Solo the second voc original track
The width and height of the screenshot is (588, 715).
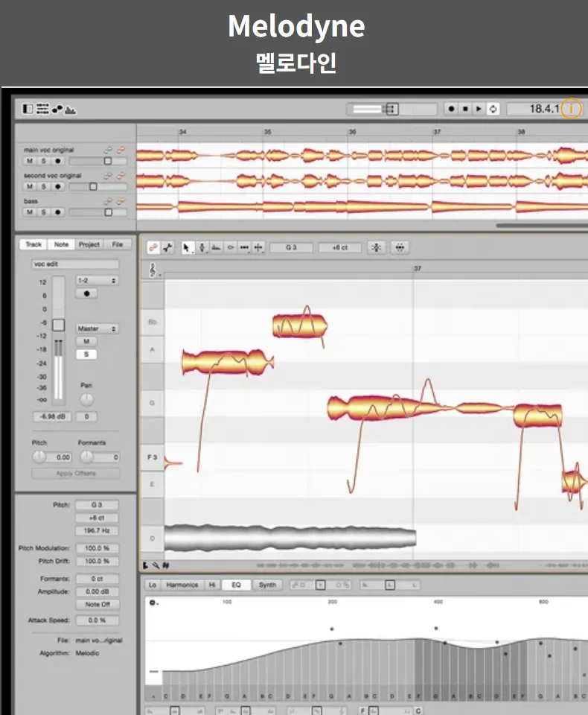tap(44, 186)
